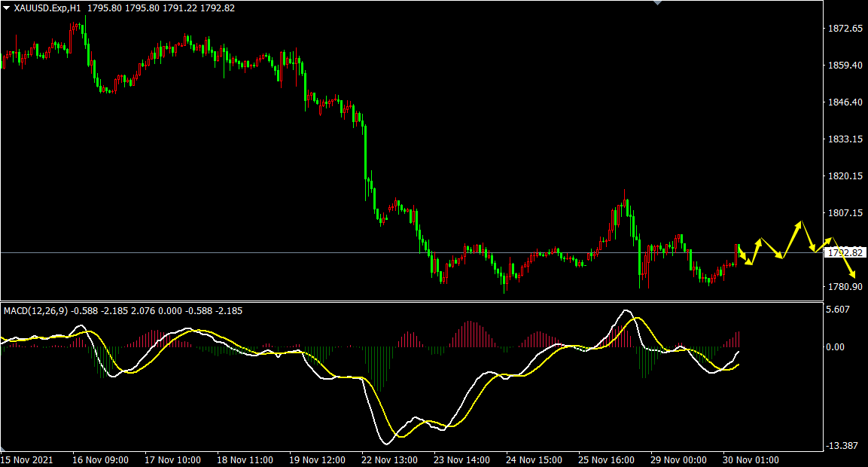Click the 15 Nov 2021 date label

click(x=27, y=459)
